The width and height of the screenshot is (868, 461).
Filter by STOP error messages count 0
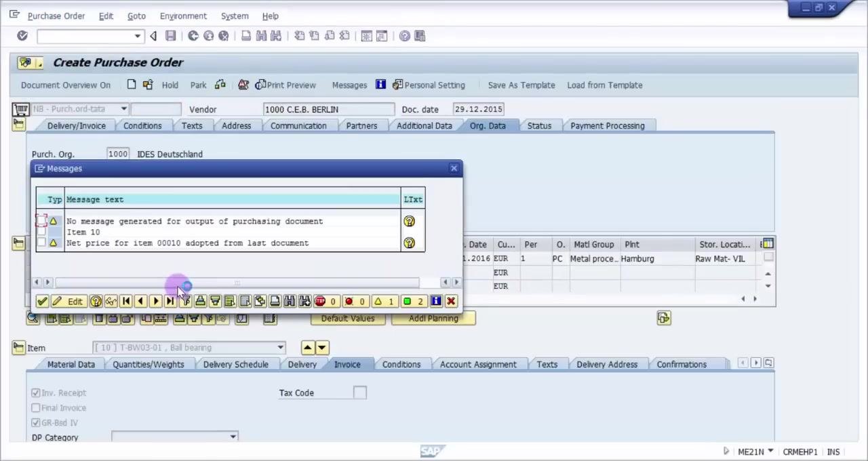click(326, 302)
